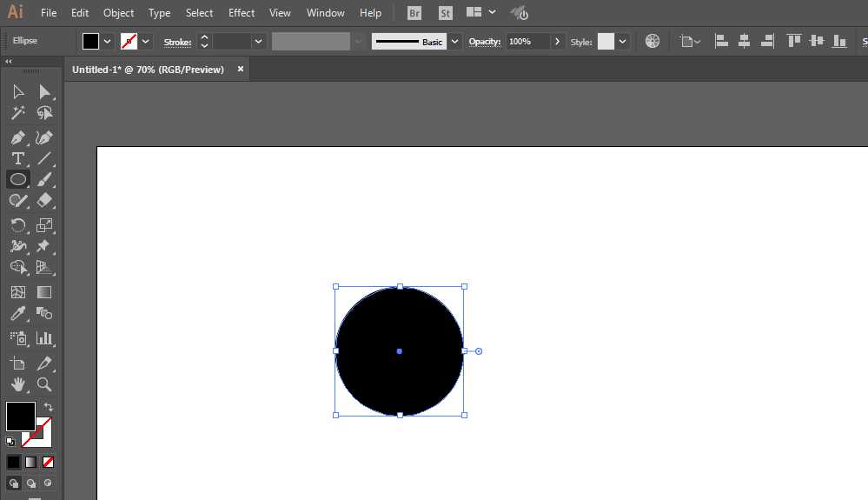The height and width of the screenshot is (500, 868).
Task: Select the Zoom magnifier tool
Action: point(44,384)
